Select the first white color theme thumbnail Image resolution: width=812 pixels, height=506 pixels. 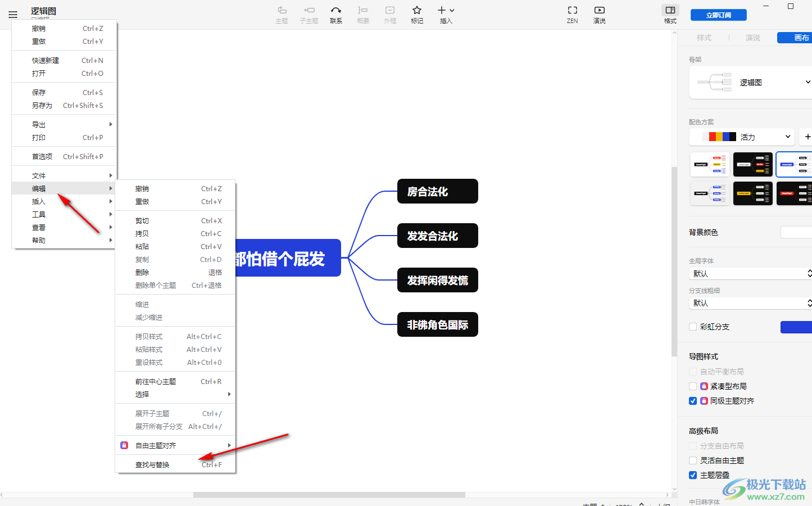710,164
